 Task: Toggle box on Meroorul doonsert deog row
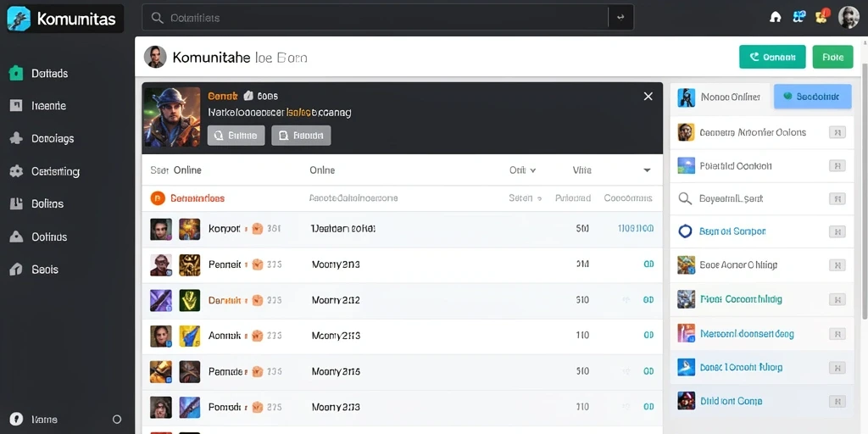coord(837,334)
